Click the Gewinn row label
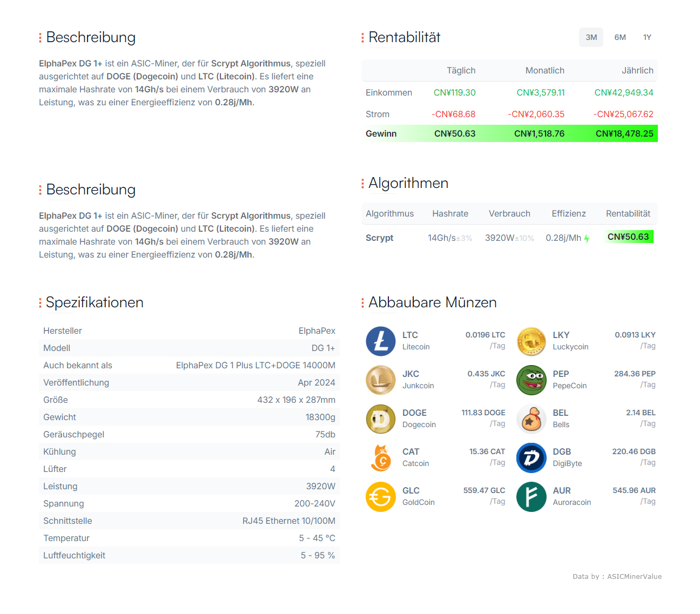 click(x=381, y=133)
